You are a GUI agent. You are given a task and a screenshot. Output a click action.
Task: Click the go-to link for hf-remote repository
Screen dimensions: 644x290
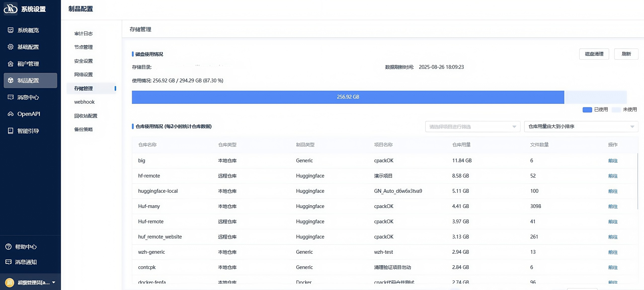click(x=613, y=176)
